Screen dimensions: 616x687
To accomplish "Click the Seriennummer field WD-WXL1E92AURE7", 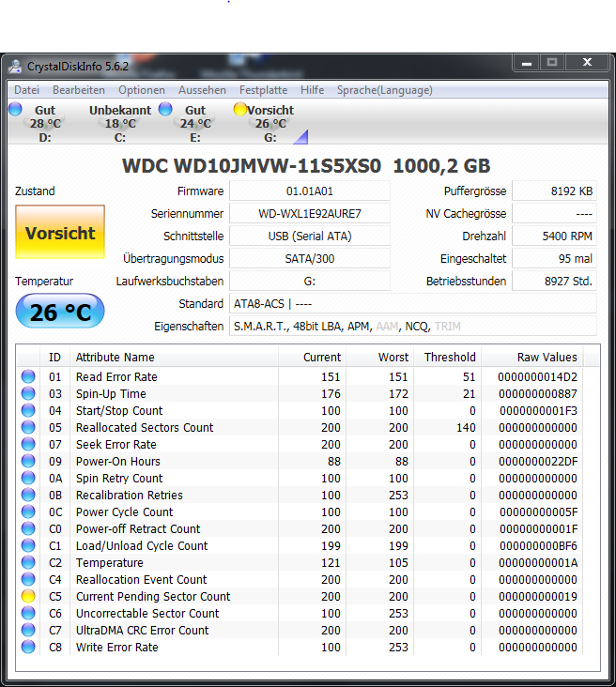I will click(310, 213).
